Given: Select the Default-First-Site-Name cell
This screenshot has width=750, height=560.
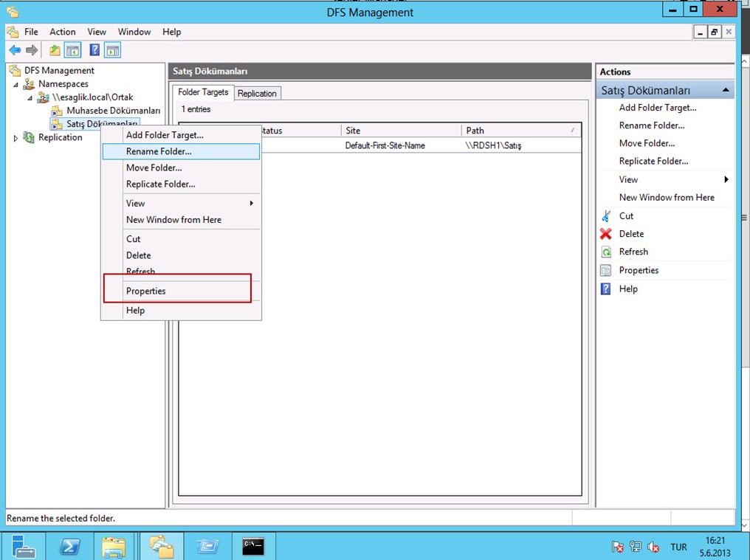Looking at the screenshot, I should tap(385, 145).
